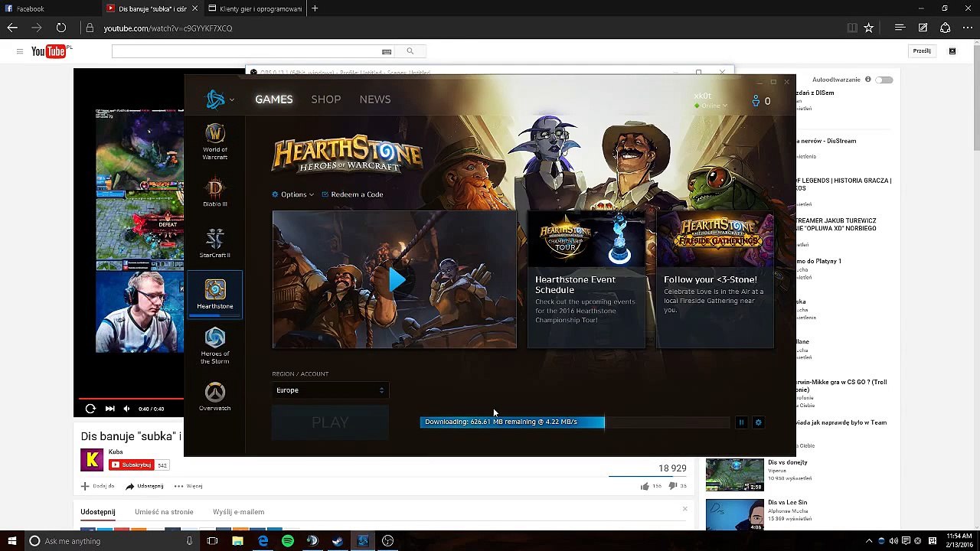
Task: Open Więcej more options menu
Action: click(188, 486)
